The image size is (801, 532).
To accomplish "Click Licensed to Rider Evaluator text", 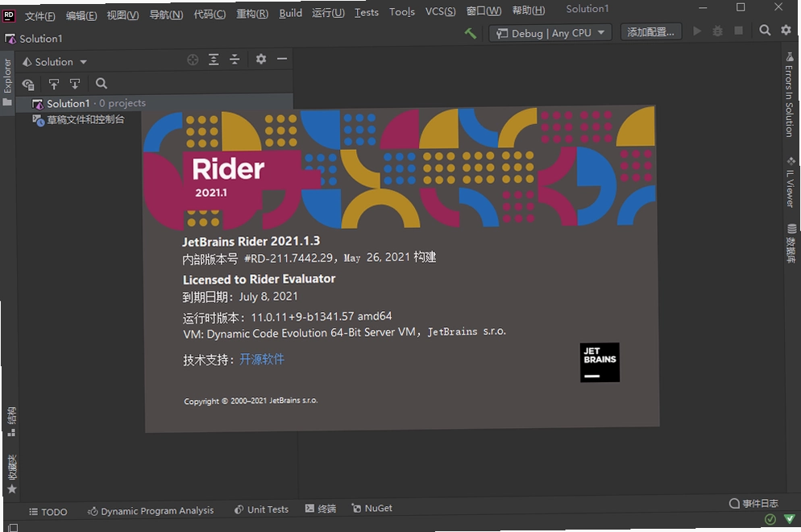I will point(259,279).
